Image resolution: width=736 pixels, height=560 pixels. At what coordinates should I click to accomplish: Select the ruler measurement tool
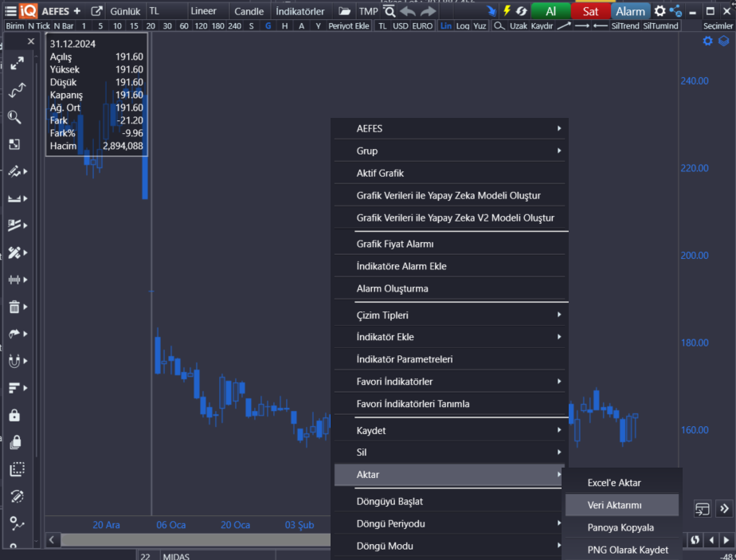click(14, 198)
